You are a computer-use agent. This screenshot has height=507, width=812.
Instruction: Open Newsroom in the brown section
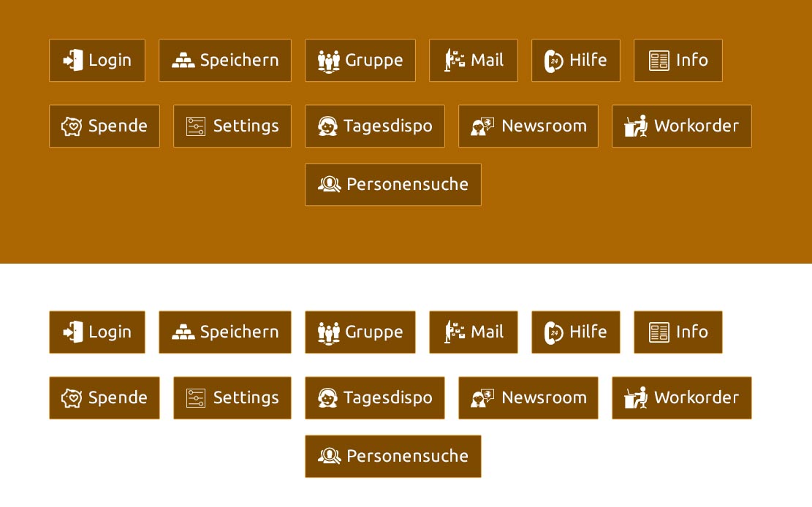pyautogui.click(x=528, y=126)
